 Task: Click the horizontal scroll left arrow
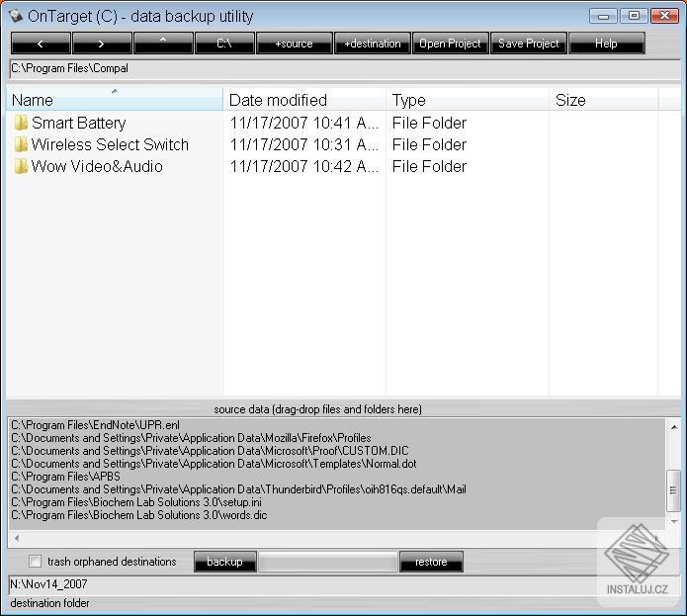(x=17, y=538)
